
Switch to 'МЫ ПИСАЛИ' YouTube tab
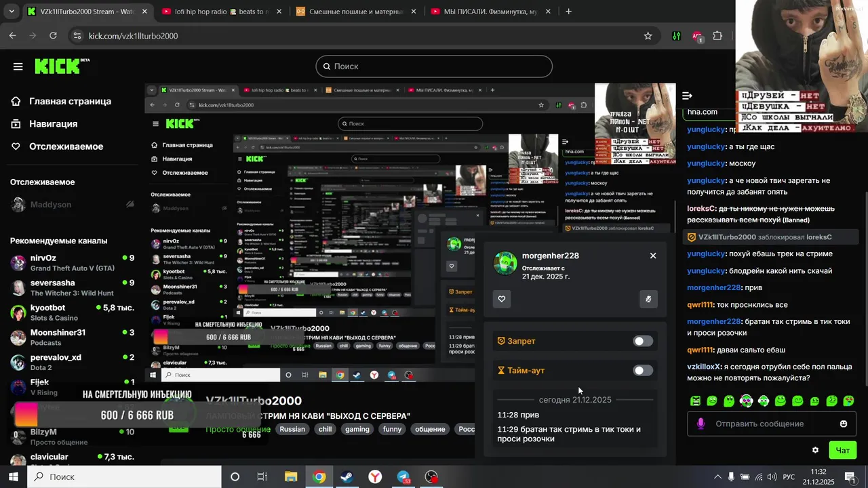[x=490, y=12]
